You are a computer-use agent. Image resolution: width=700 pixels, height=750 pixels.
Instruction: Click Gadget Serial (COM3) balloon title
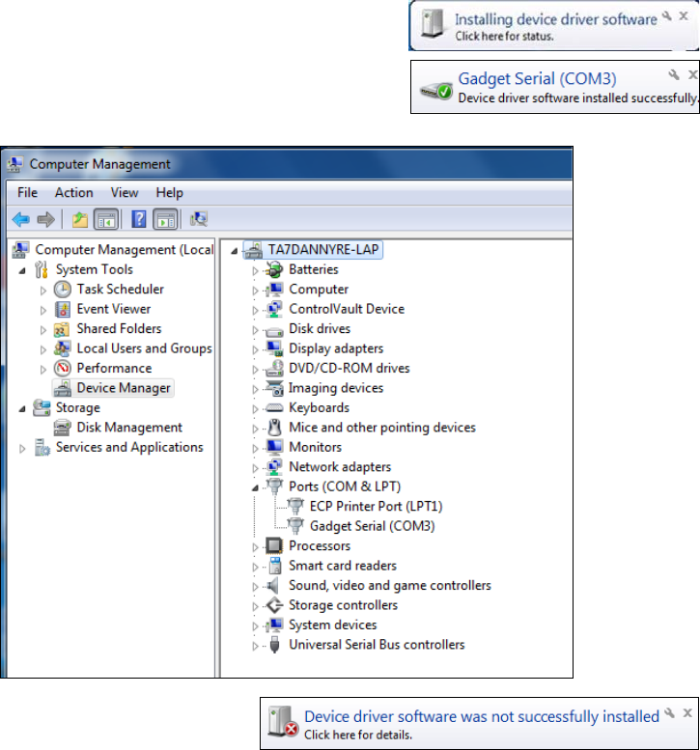537,78
